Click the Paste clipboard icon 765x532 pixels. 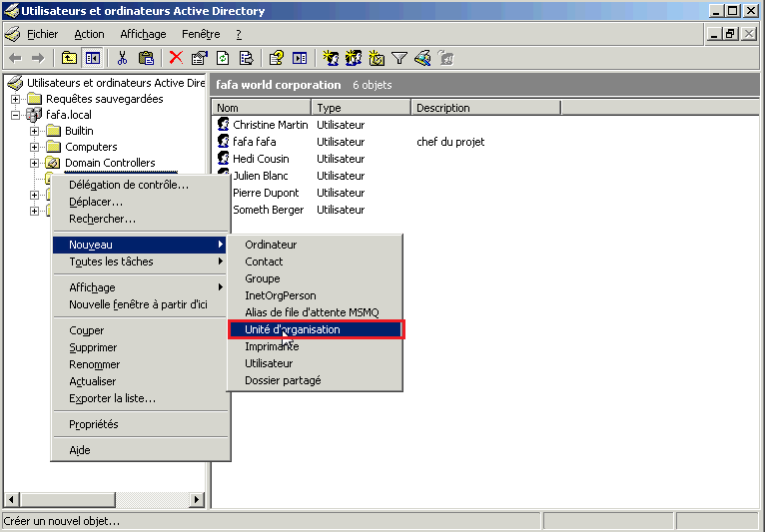(146, 59)
